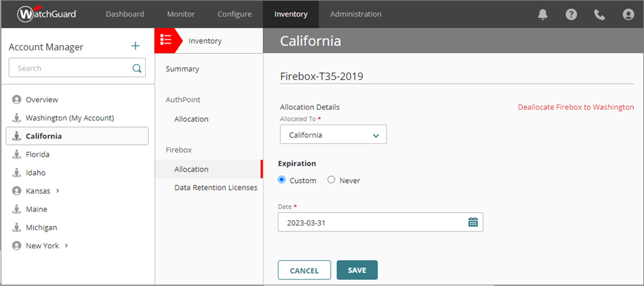The height and width of the screenshot is (286, 644).
Task: Click the Account Manager search field
Action: 69,68
